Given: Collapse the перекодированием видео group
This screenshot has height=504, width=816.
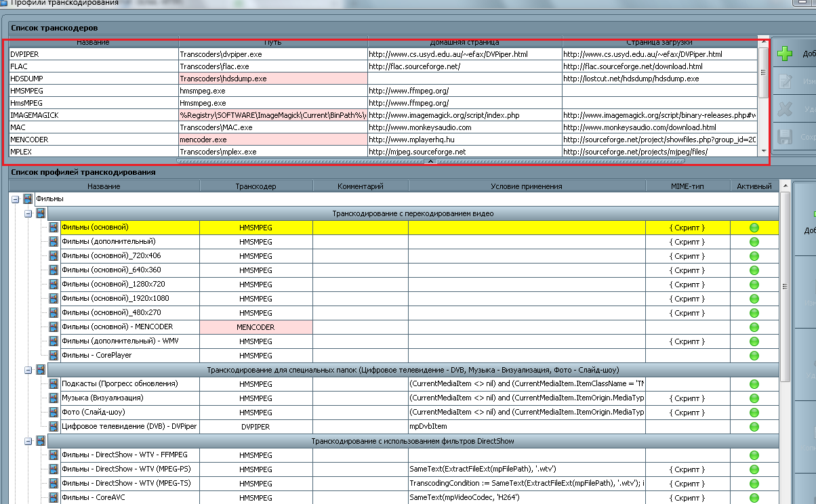Looking at the screenshot, I should pos(28,213).
